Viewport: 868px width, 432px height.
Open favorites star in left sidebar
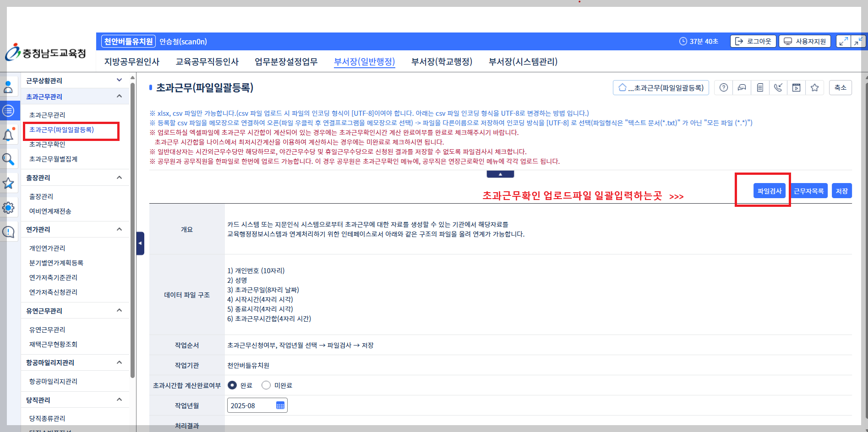click(x=8, y=184)
